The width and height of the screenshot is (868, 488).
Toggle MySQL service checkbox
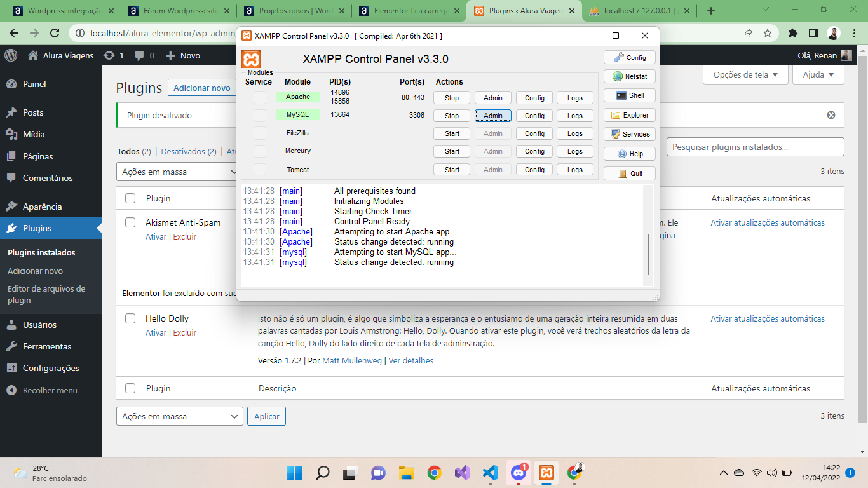pos(260,115)
